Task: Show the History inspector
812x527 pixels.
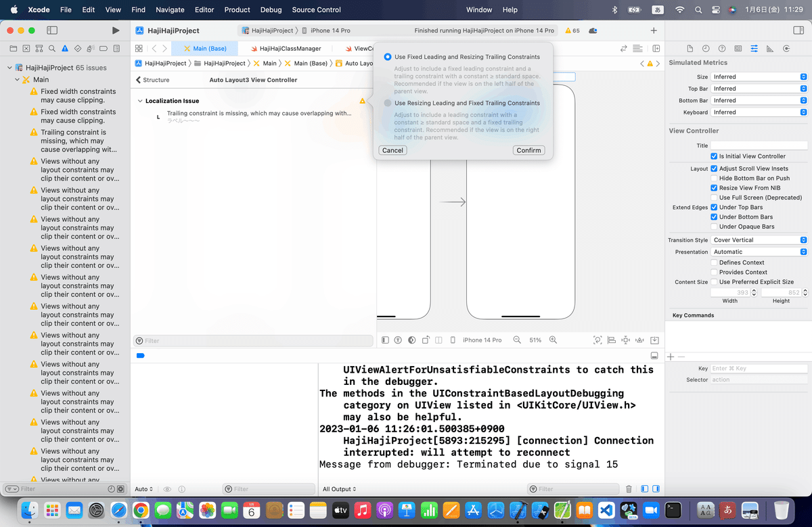Action: click(x=706, y=49)
